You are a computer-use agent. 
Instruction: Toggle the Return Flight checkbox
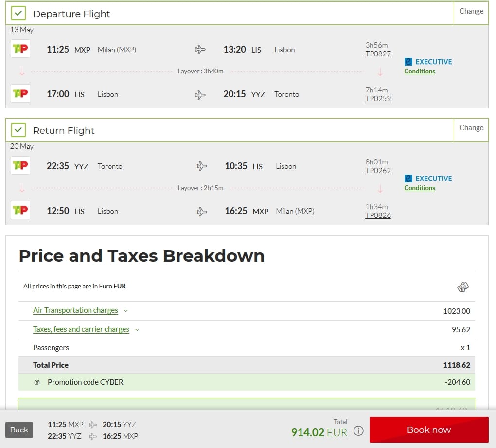[18, 130]
